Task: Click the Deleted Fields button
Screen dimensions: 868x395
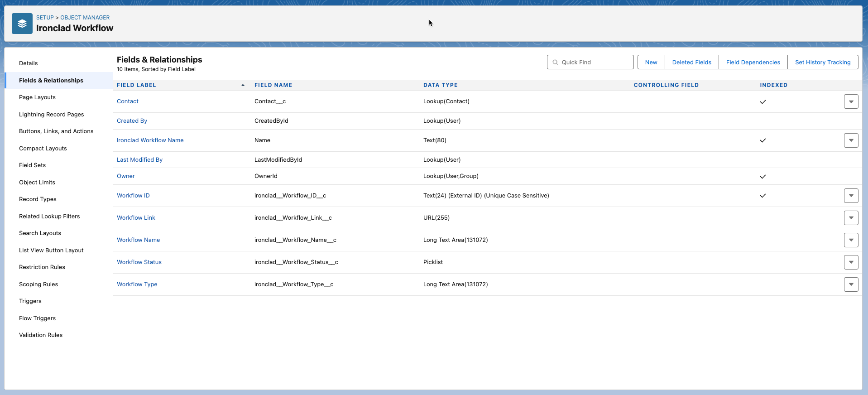Action: click(692, 63)
